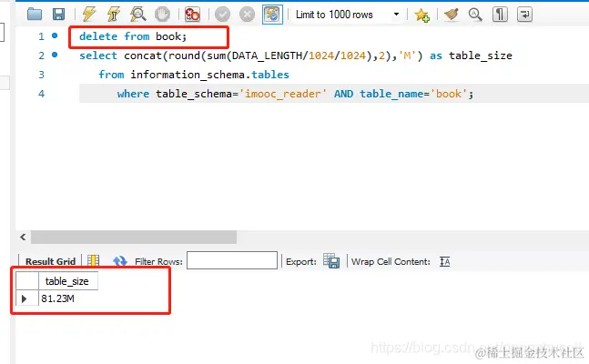Image resolution: width=589 pixels, height=364 pixels.
Task: Focus the Filter Rows input field
Action: tap(232, 260)
